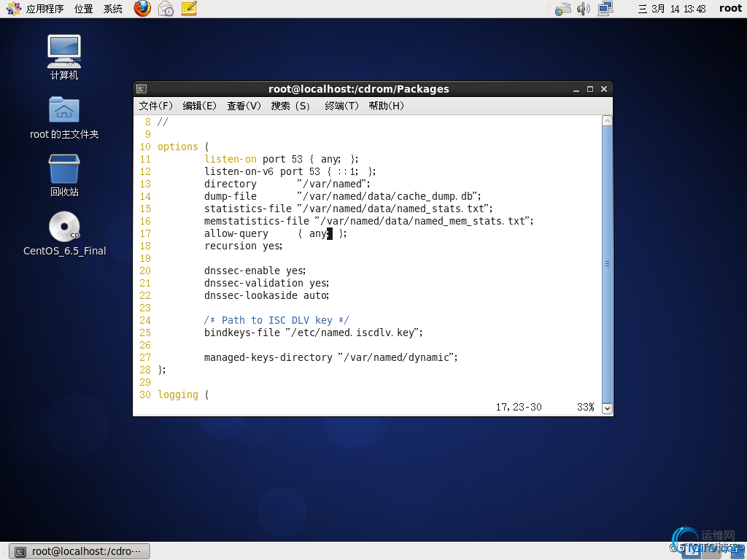Image resolution: width=747 pixels, height=560 pixels.
Task: Click the word "options" on line 10
Action: (178, 147)
